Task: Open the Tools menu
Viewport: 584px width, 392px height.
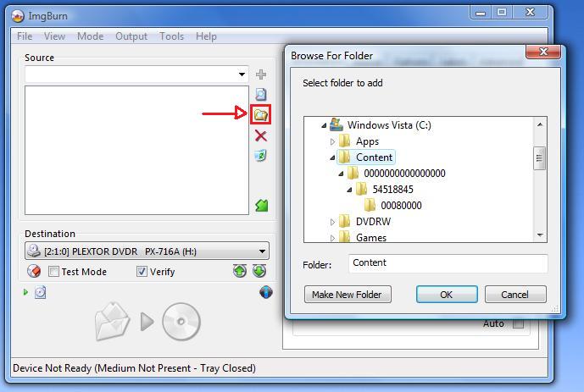Action: point(171,36)
